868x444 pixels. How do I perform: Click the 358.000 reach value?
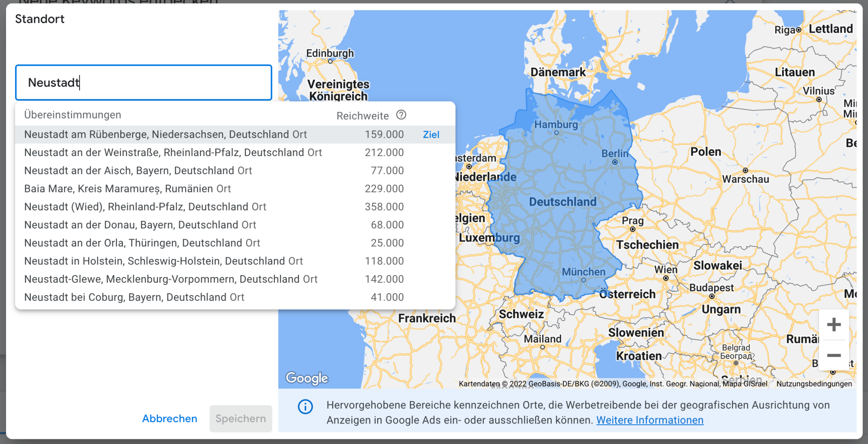point(384,207)
